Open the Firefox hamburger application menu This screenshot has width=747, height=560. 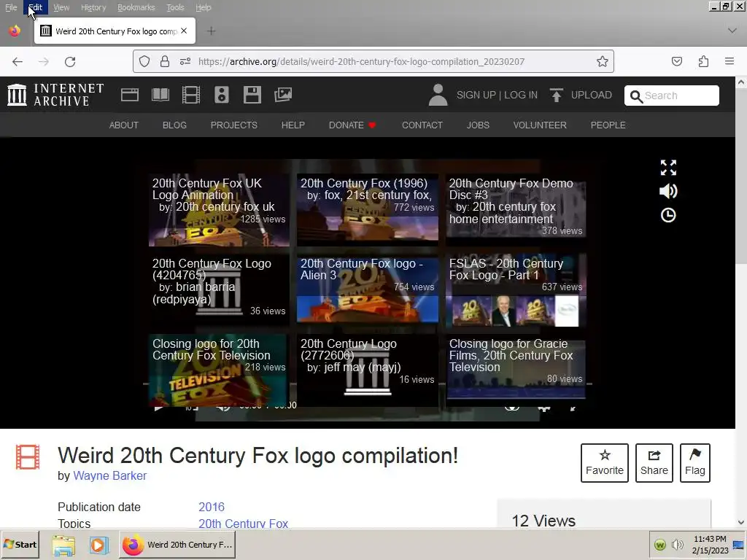(x=729, y=61)
